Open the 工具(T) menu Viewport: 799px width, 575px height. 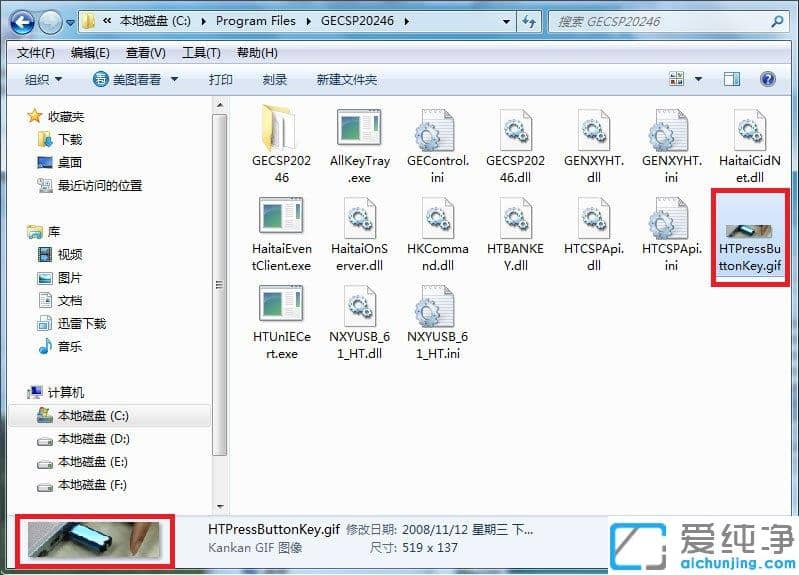pyautogui.click(x=201, y=53)
